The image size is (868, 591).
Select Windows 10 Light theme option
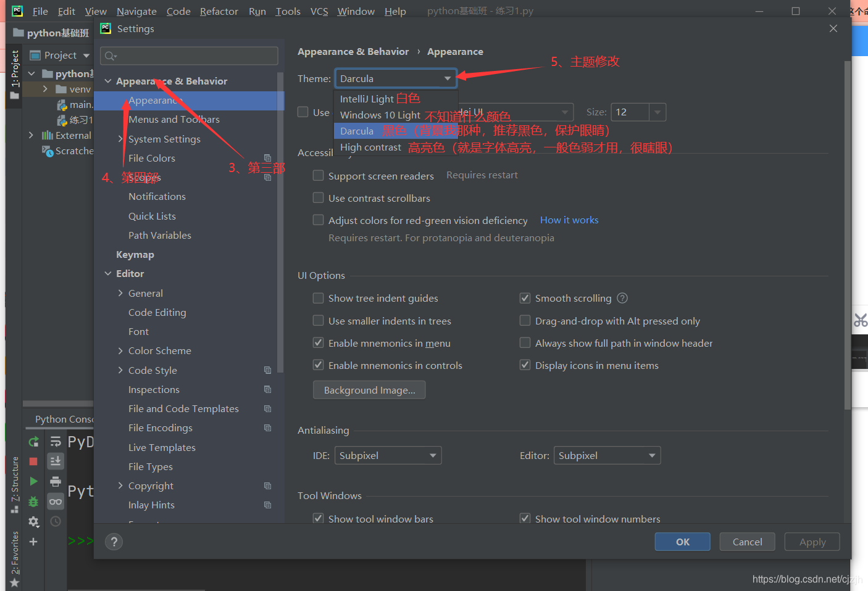click(x=396, y=115)
